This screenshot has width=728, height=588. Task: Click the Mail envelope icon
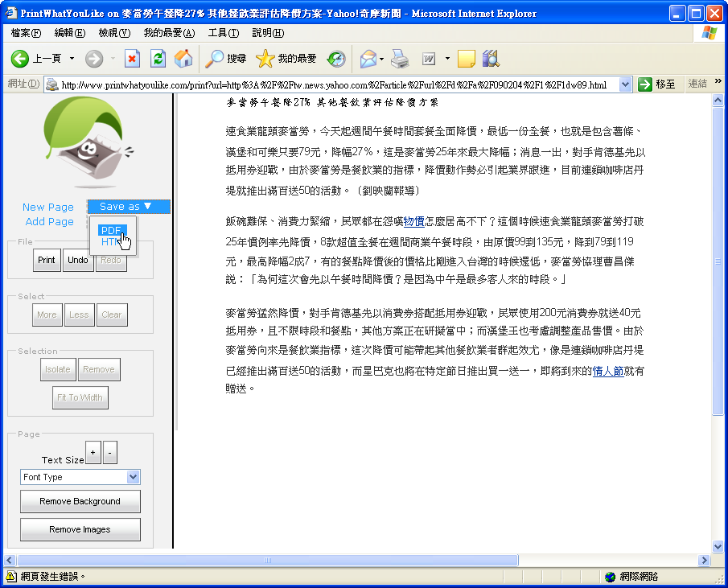coord(368,59)
